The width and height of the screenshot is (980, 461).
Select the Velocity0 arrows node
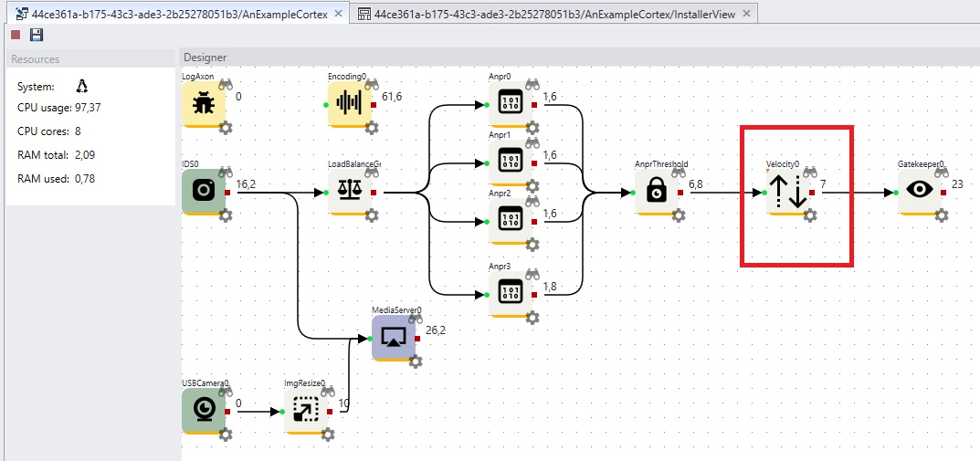pyautogui.click(x=787, y=192)
